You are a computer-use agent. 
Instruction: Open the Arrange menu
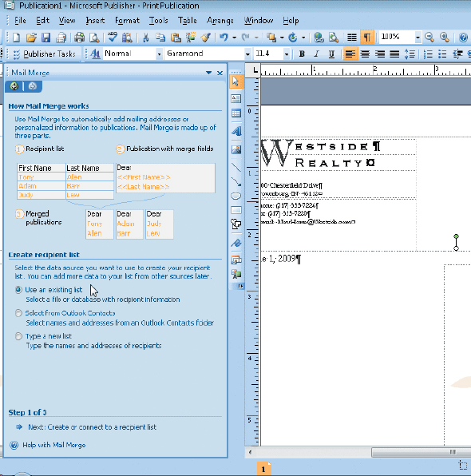[x=220, y=21]
